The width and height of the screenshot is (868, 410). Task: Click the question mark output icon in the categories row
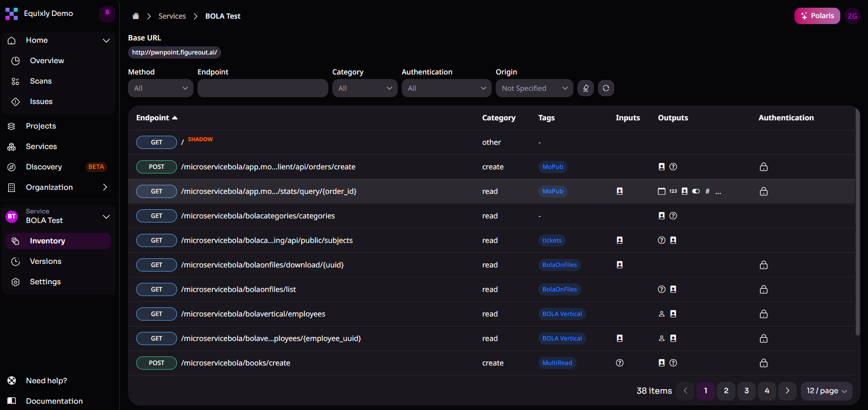673,216
